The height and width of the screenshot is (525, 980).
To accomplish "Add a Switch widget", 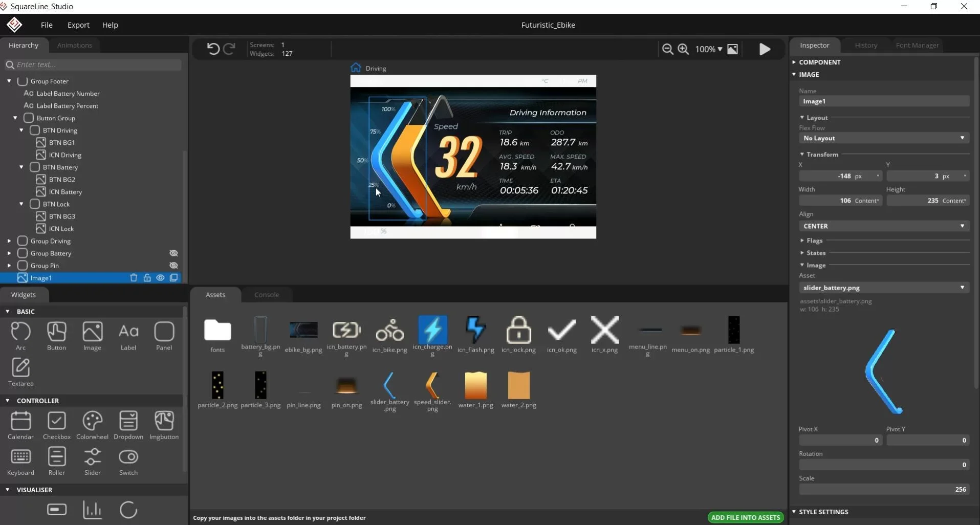I will pos(128,461).
